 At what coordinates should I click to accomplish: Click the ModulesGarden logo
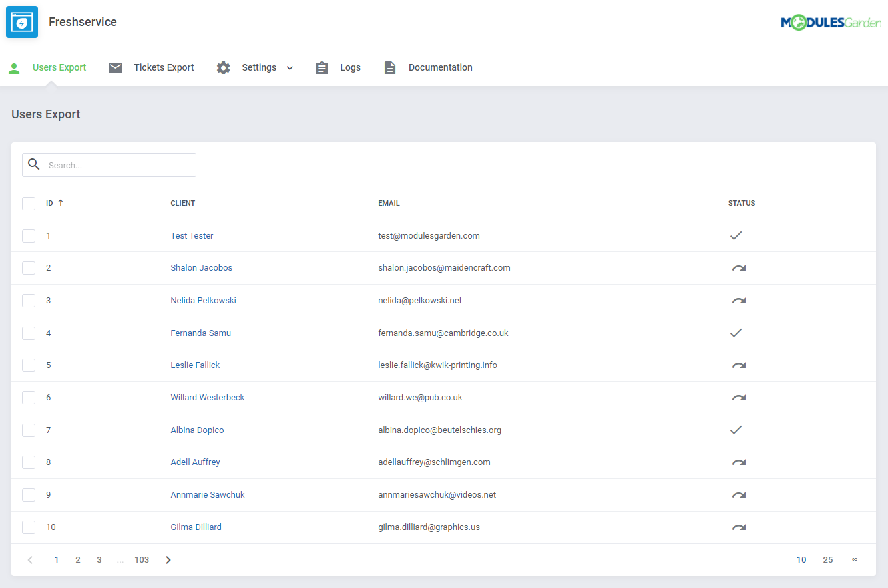click(831, 23)
